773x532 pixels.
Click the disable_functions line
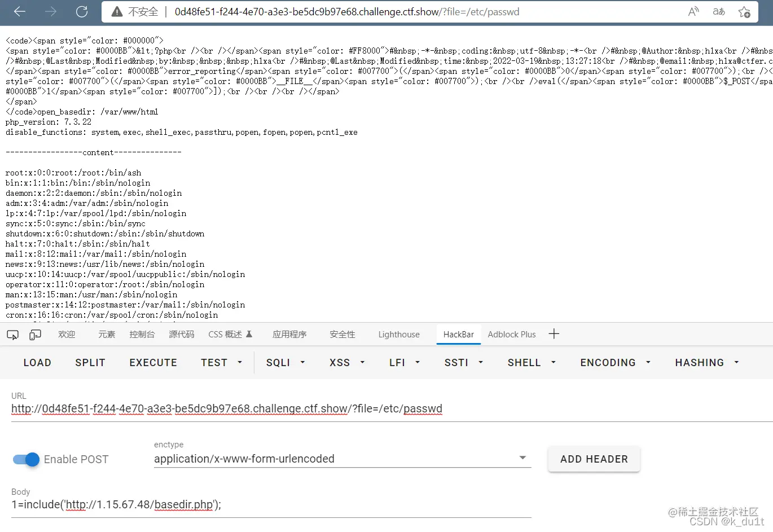coord(182,132)
